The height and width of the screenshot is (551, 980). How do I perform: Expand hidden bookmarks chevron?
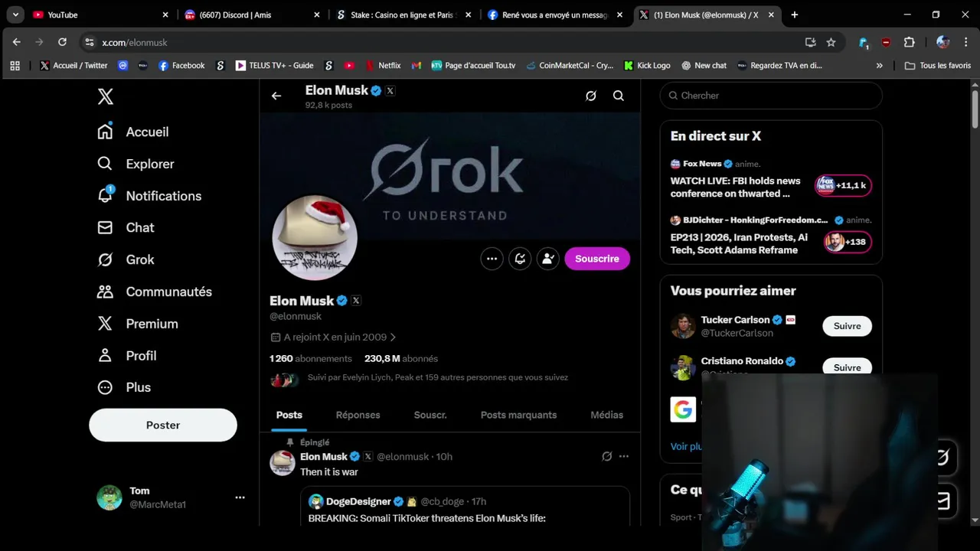click(x=879, y=66)
